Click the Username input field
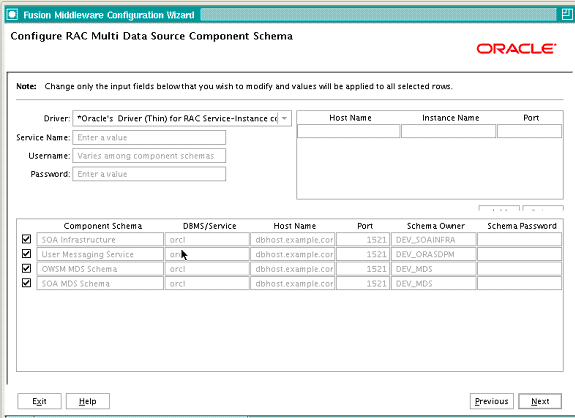The width and height of the screenshot is (575, 418). click(149, 156)
